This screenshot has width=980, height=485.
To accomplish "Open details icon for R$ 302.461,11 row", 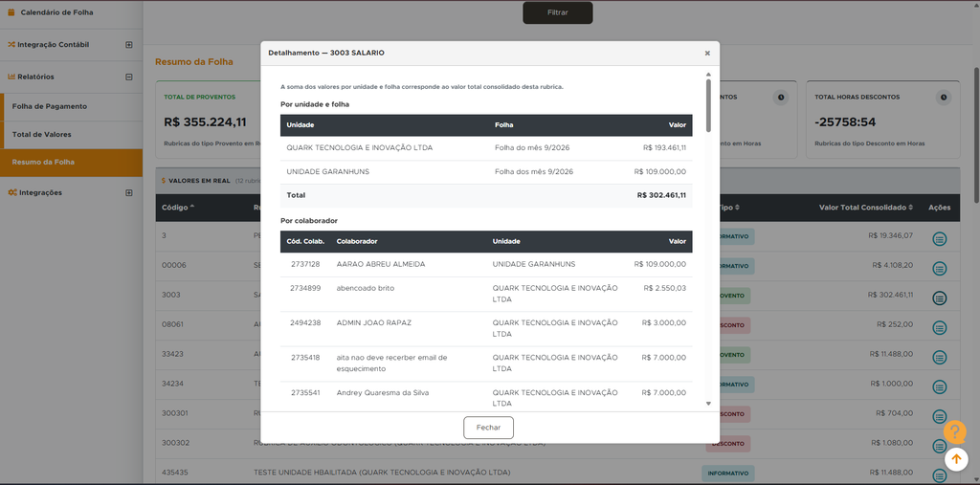I will click(939, 298).
